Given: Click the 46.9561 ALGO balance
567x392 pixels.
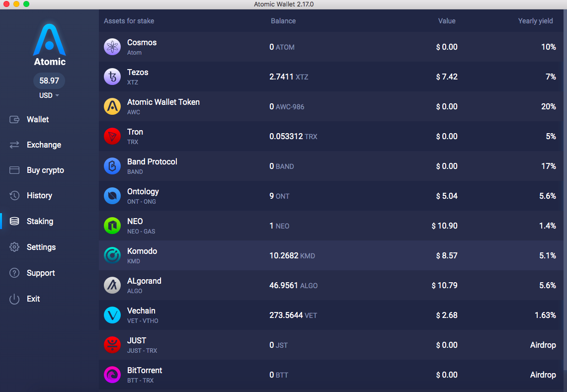Looking at the screenshot, I should [293, 285].
